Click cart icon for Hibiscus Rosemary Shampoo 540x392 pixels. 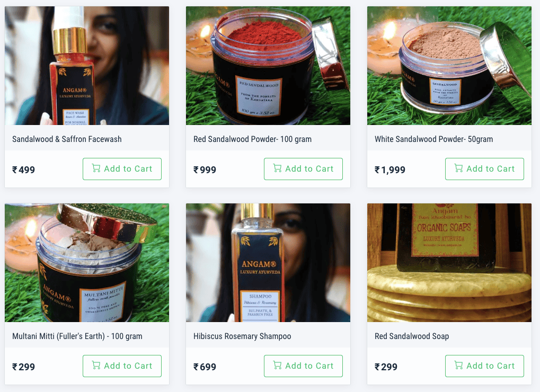277,365
